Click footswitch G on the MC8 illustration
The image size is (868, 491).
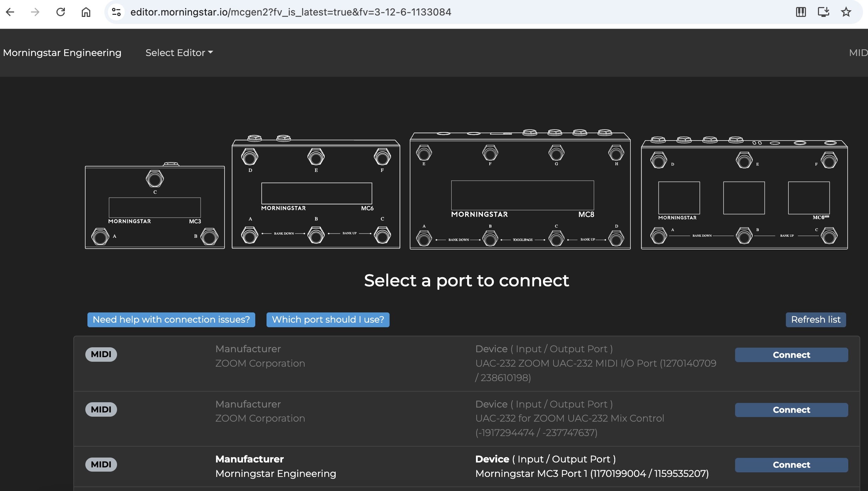[557, 153]
